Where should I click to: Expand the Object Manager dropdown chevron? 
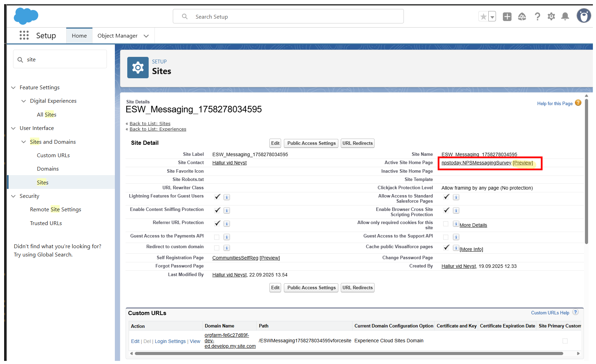(146, 36)
